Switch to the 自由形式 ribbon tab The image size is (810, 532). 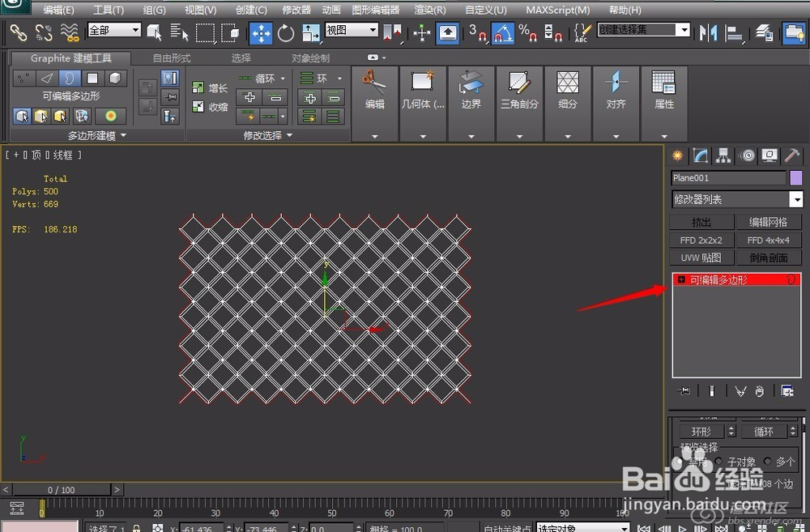(x=172, y=57)
